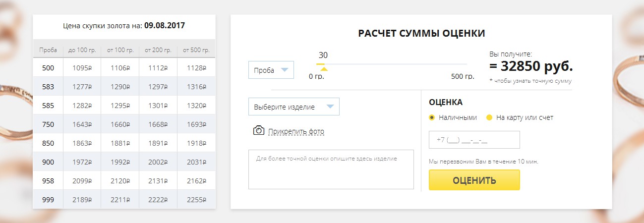The width and height of the screenshot is (644, 223).
Task: Click the item description text area
Action: pyautogui.click(x=331, y=169)
